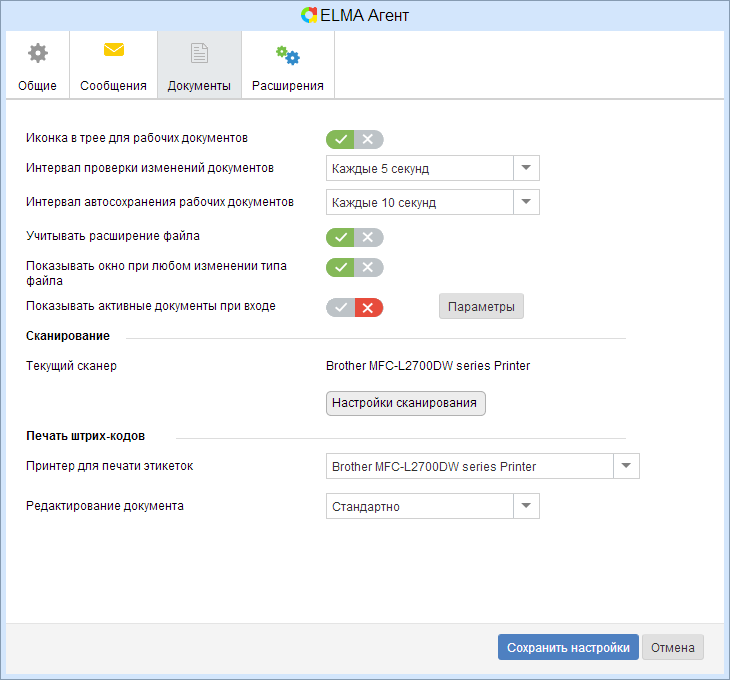Viewport: 730px width, 680px height.
Task: Open Настройки сканирования
Action: [x=405, y=402]
